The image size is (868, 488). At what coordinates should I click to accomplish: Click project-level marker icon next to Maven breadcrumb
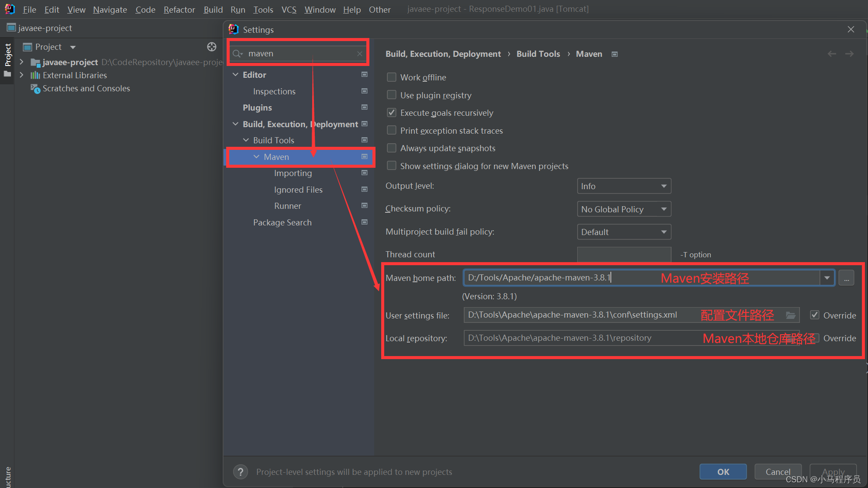[615, 54]
